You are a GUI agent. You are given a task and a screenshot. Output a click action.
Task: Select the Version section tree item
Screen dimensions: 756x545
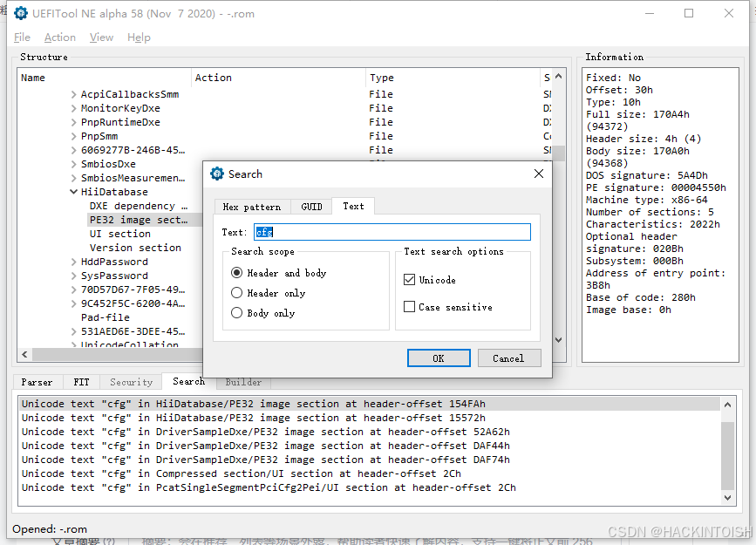coord(135,248)
